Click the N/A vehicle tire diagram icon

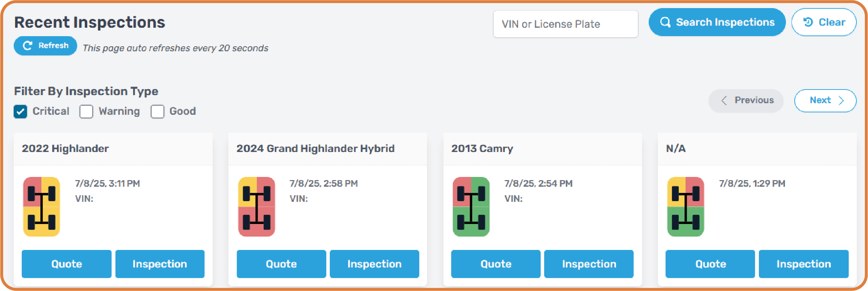point(686,206)
